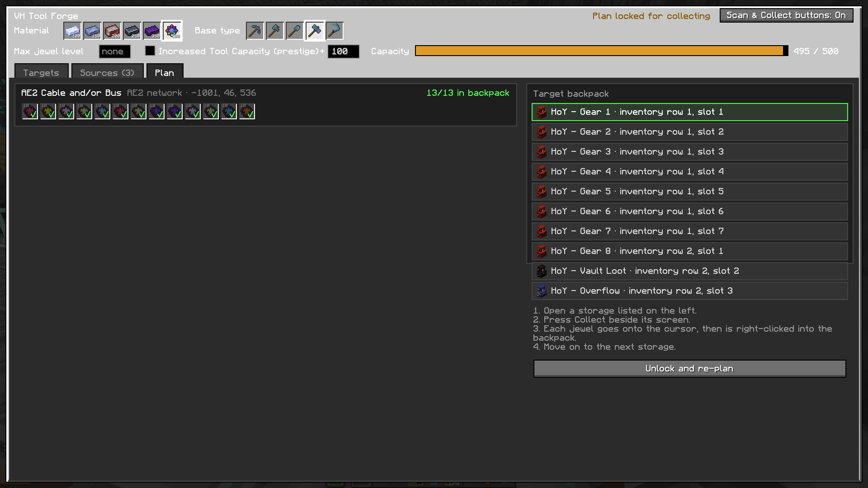This screenshot has width=868, height=488.
Task: Click the prestige capacity value field
Action: tap(343, 52)
